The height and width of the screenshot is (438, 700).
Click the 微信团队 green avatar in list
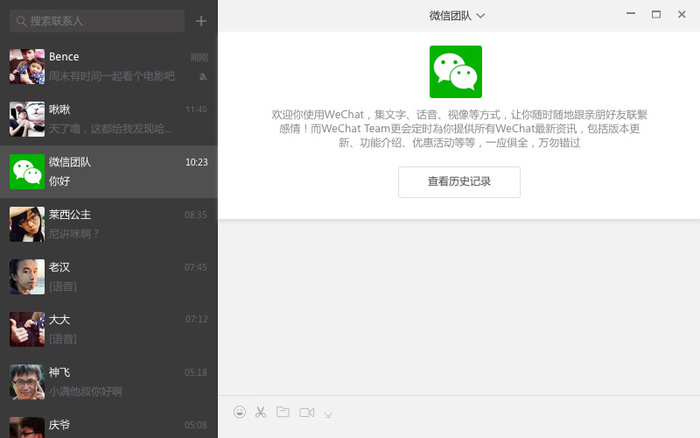(x=27, y=171)
